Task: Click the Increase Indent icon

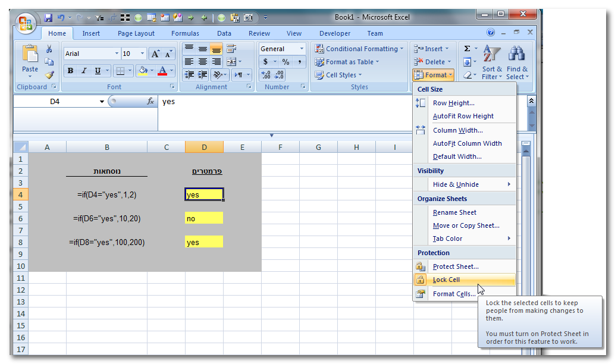Action: click(203, 75)
